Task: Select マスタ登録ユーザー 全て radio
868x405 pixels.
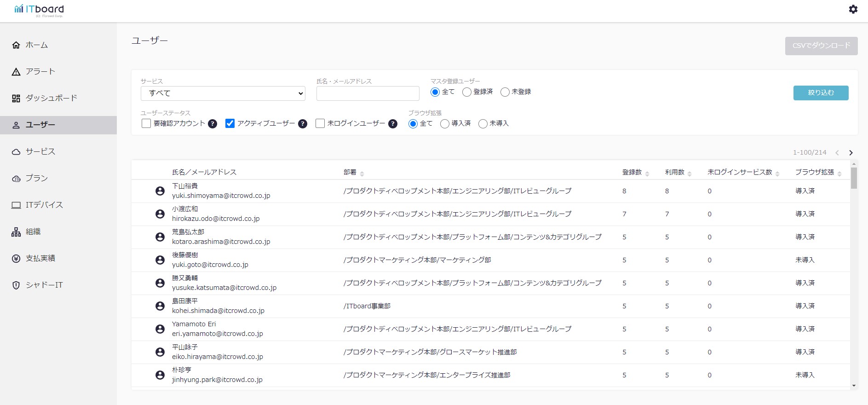Action: click(435, 92)
